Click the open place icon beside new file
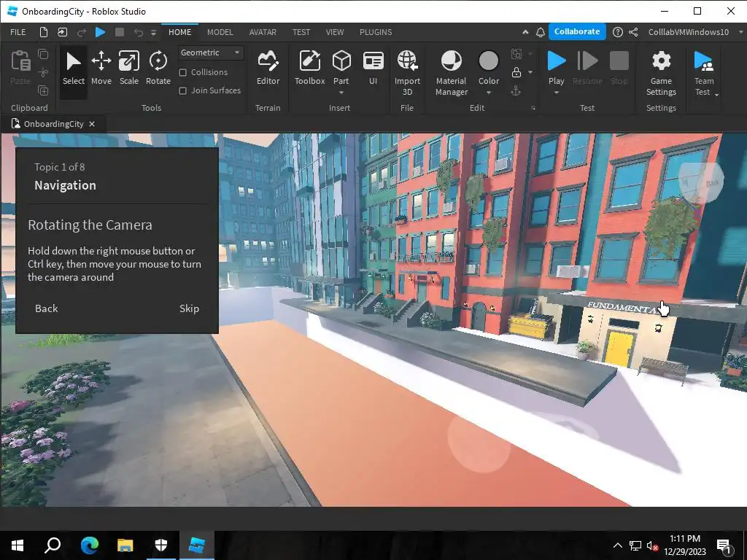Viewport: 747px width, 560px height. [63, 32]
